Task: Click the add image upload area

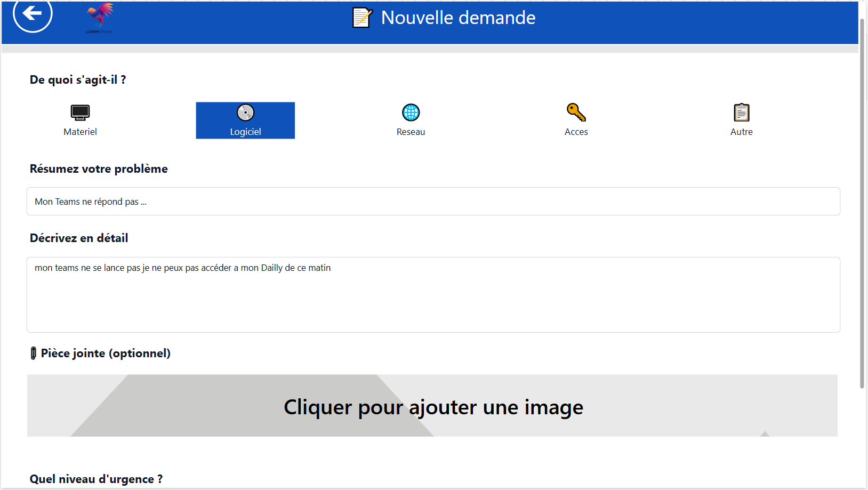Action: [x=432, y=406]
